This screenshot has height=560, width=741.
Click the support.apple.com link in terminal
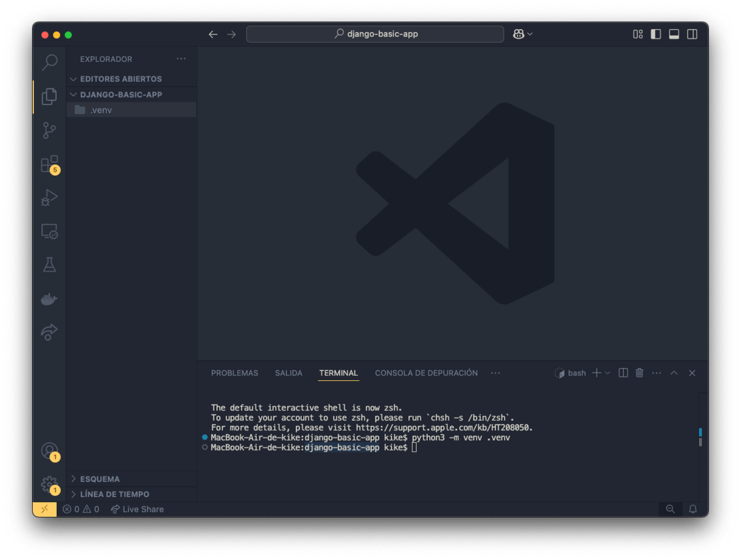click(442, 427)
